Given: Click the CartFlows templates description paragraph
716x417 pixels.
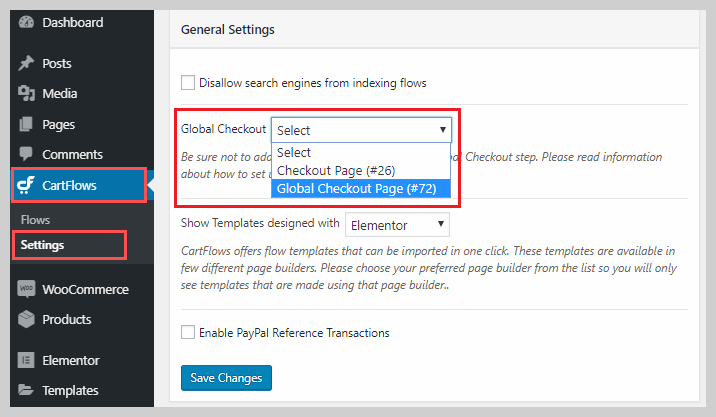Looking at the screenshot, I should click(429, 268).
